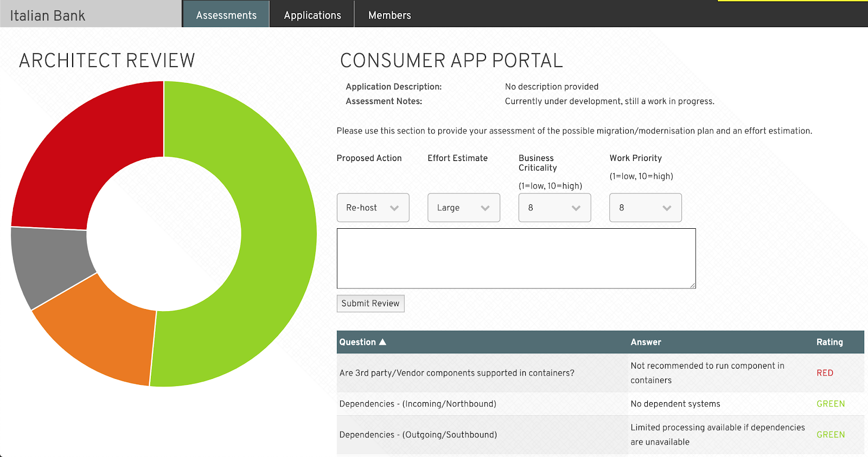The image size is (868, 457).
Task: Click the 'Application Description:' label
Action: click(x=394, y=87)
